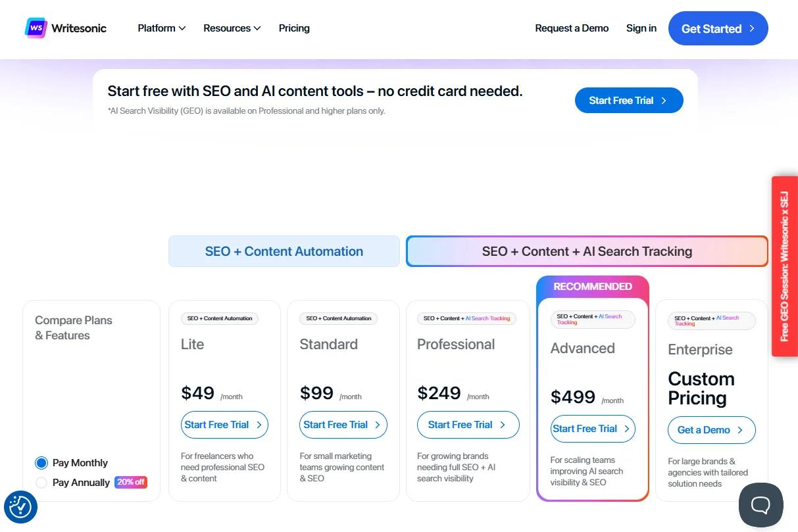Click Request a Demo
The width and height of the screenshot is (798, 532).
[x=572, y=28]
